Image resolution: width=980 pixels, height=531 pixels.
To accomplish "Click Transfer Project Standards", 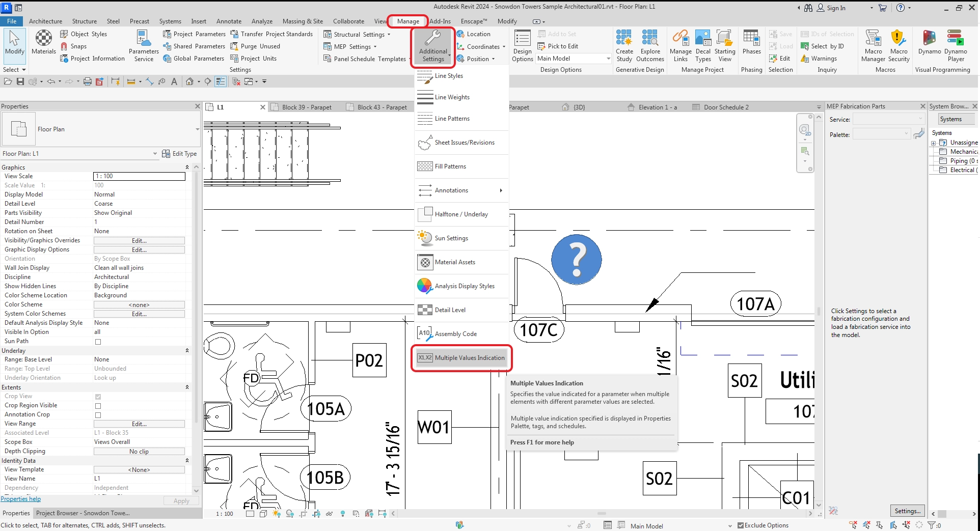I will pyautogui.click(x=271, y=34).
